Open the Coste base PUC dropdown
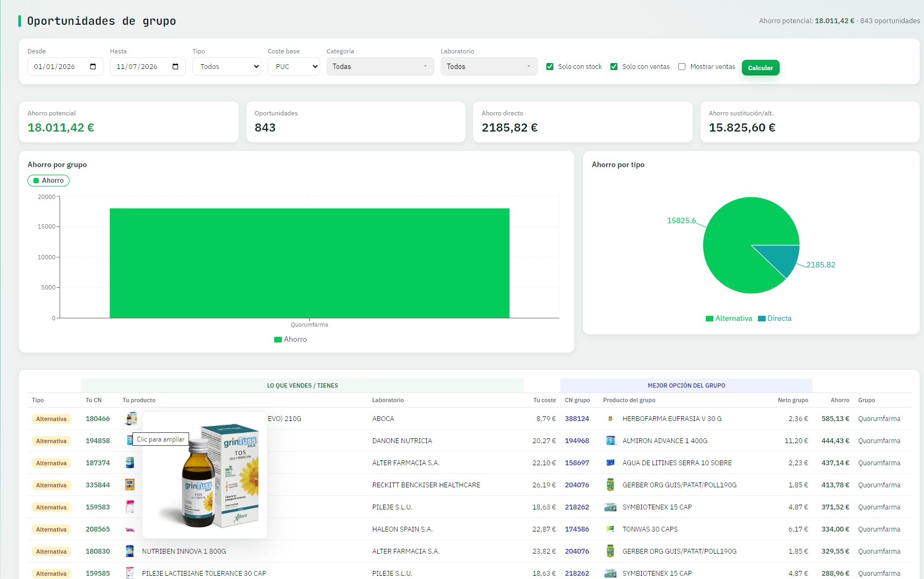The image size is (924, 579). 294,67
